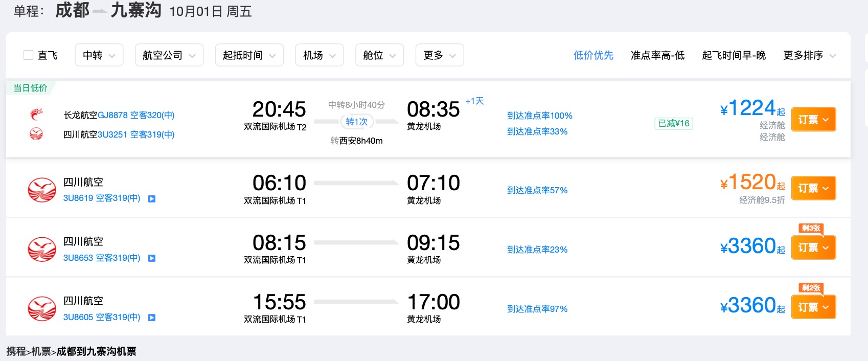
Task: Open flight 3U8605 空客319 details link
Action: [x=102, y=317]
